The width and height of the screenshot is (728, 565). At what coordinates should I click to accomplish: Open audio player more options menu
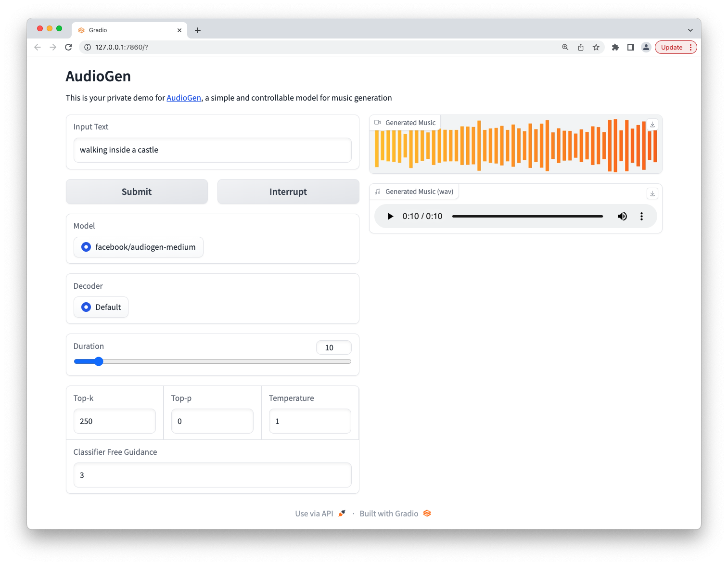tap(641, 217)
